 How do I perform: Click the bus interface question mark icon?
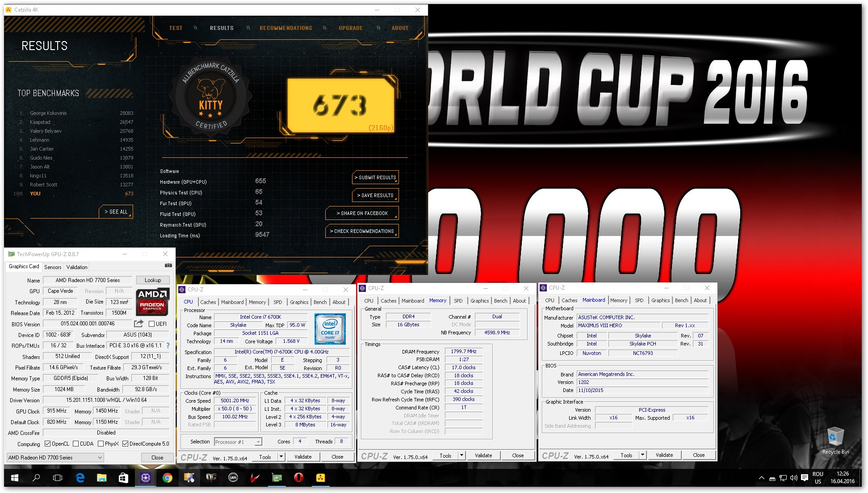[168, 346]
